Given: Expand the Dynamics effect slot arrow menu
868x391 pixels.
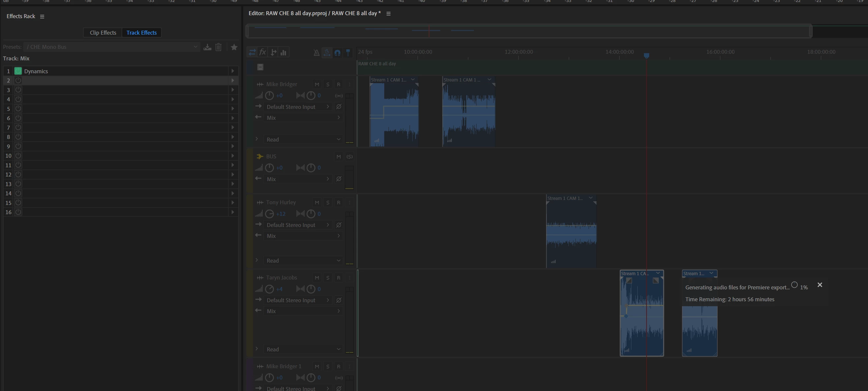Looking at the screenshot, I should [x=233, y=71].
